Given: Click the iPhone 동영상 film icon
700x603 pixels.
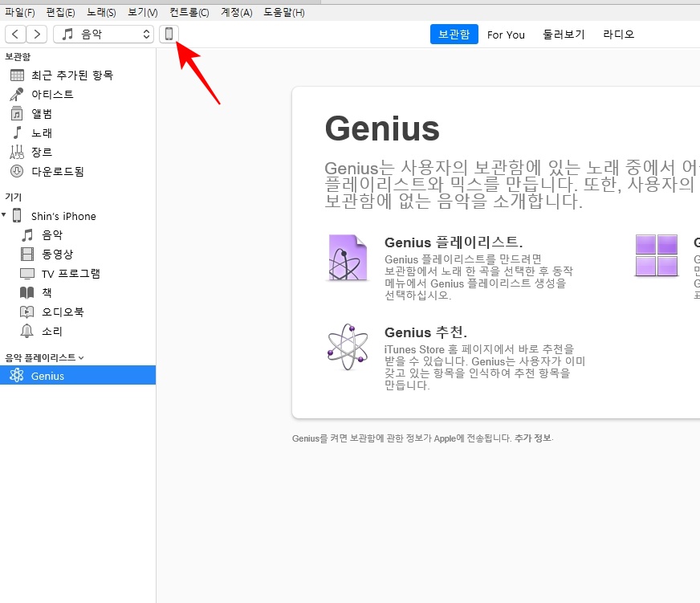Looking at the screenshot, I should coord(27,255).
